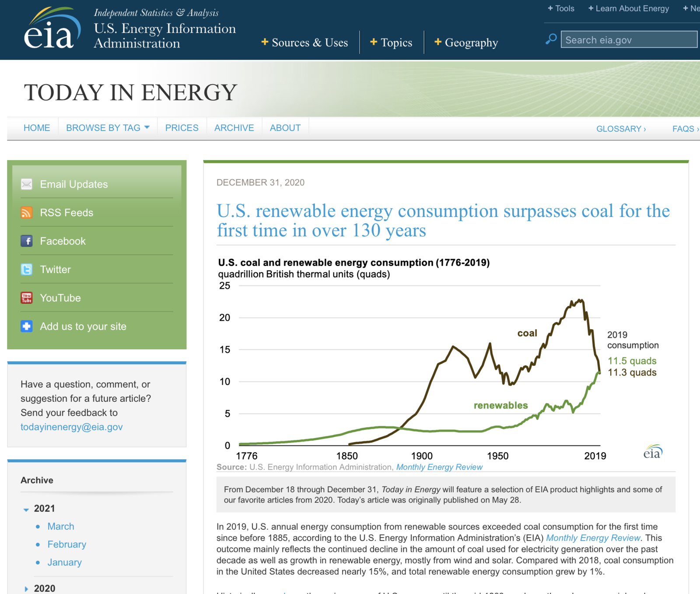Click the U.S. Energy Information Administration title
This screenshot has width=700, height=594.
click(164, 36)
